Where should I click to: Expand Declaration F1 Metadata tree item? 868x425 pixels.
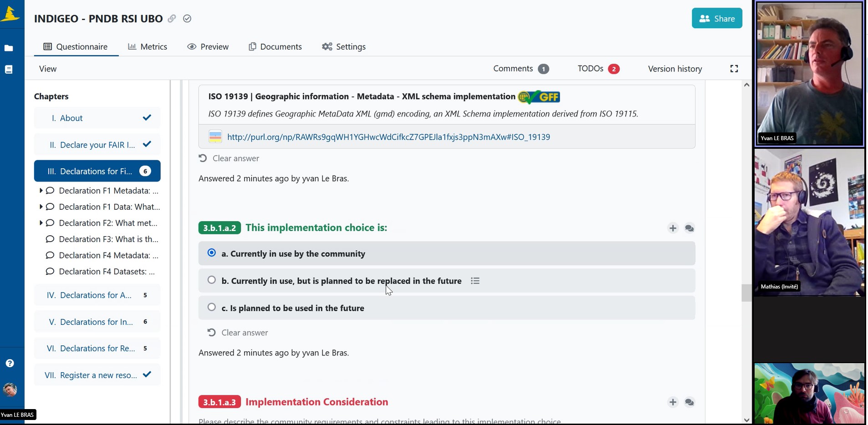(x=41, y=191)
